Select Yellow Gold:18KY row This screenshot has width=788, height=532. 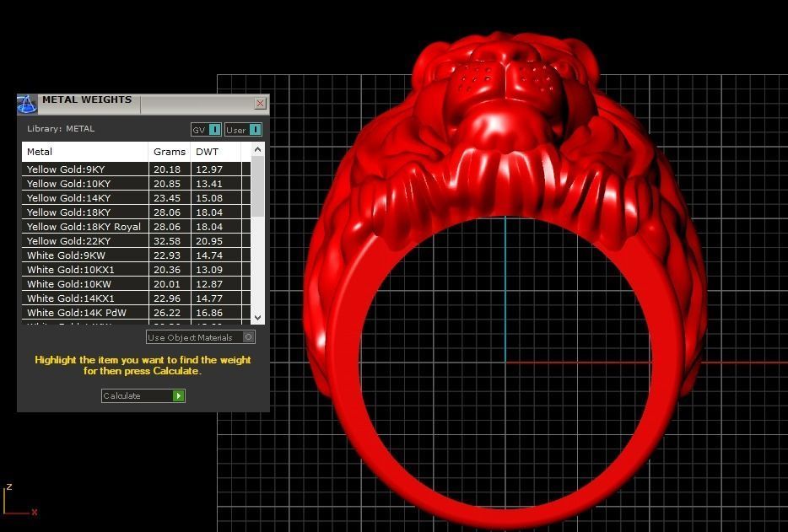[x=136, y=212]
